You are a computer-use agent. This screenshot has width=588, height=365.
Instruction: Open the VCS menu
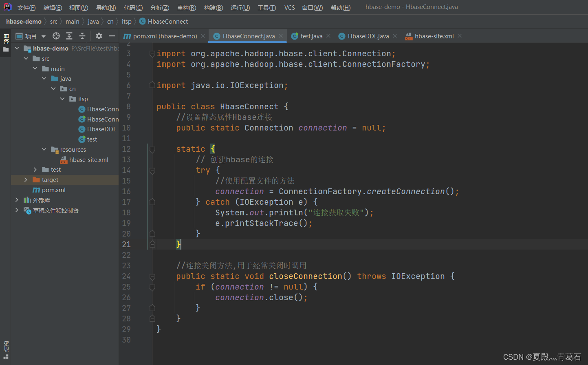(290, 7)
